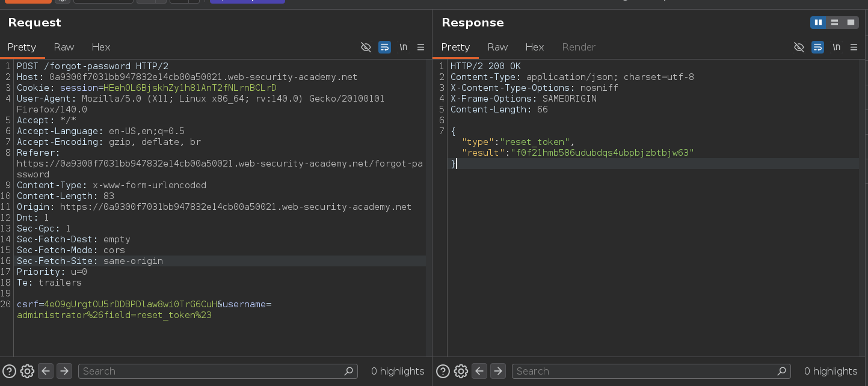Switch to Raw tab in Request panel
Screen dimensions: 868x386
pos(64,47)
